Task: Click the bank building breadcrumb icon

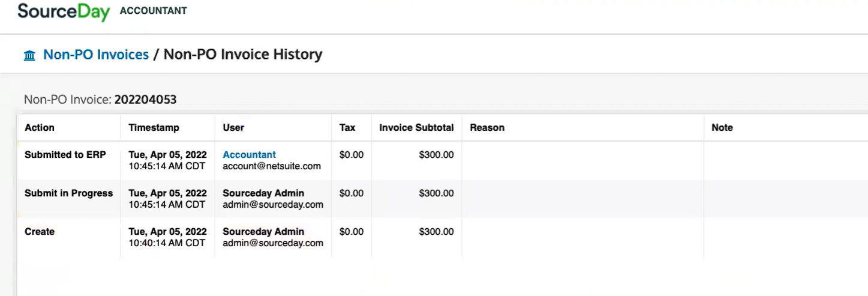Action: click(x=29, y=55)
